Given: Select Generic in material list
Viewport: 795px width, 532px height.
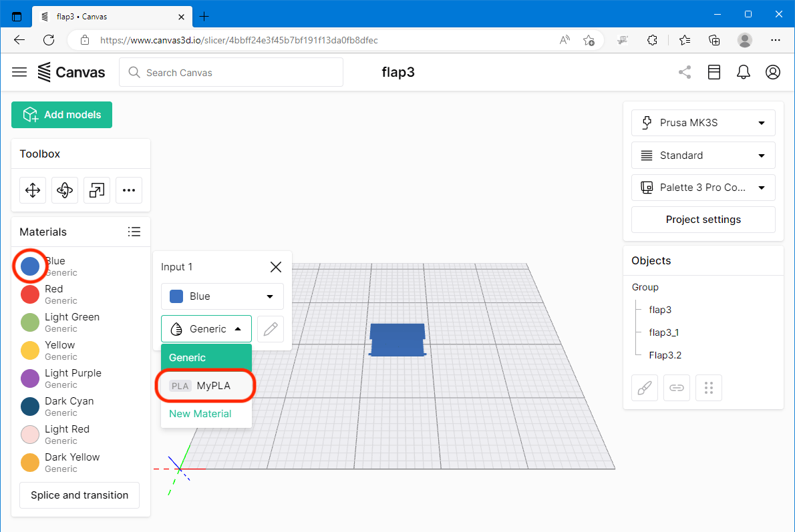Looking at the screenshot, I should (x=206, y=357).
